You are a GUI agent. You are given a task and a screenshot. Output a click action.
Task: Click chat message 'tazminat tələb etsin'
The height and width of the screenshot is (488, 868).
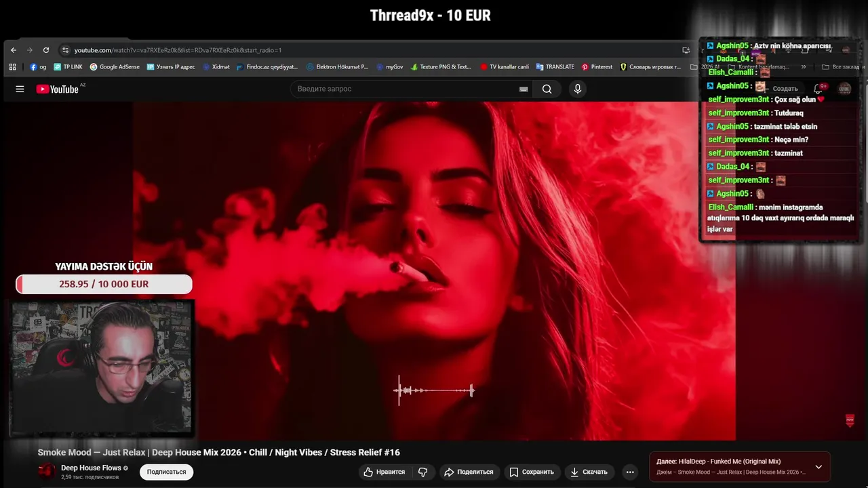[786, 126]
